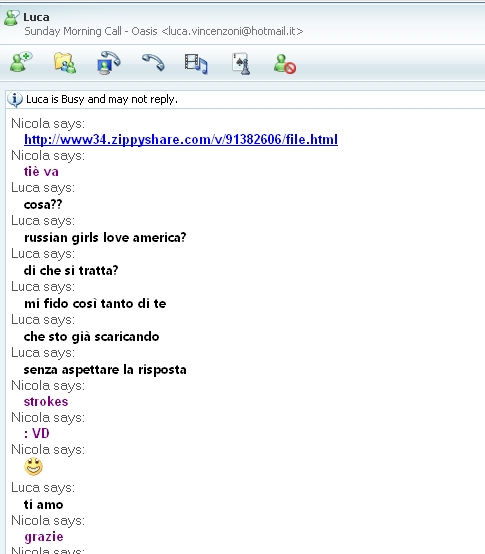Click the message 'tiè va'

(41, 172)
